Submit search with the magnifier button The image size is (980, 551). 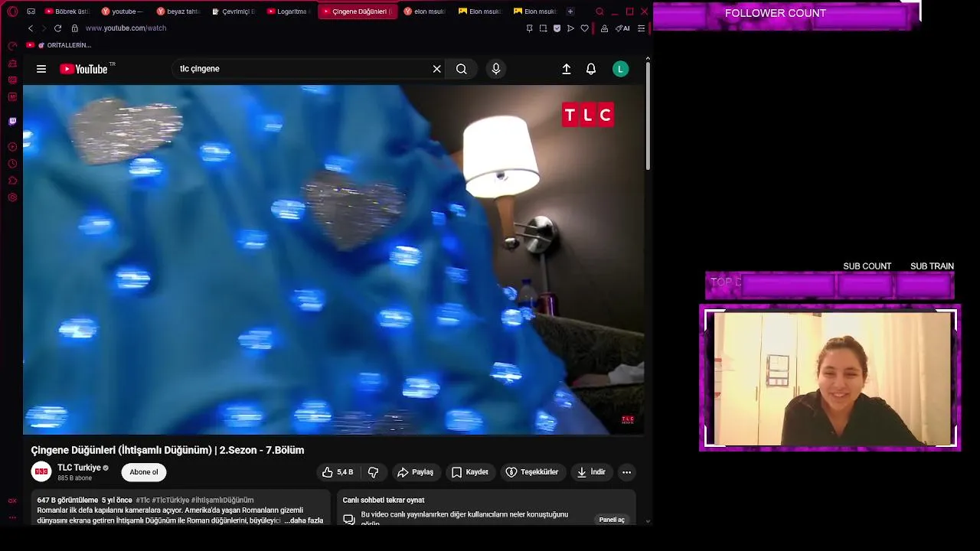click(x=462, y=69)
